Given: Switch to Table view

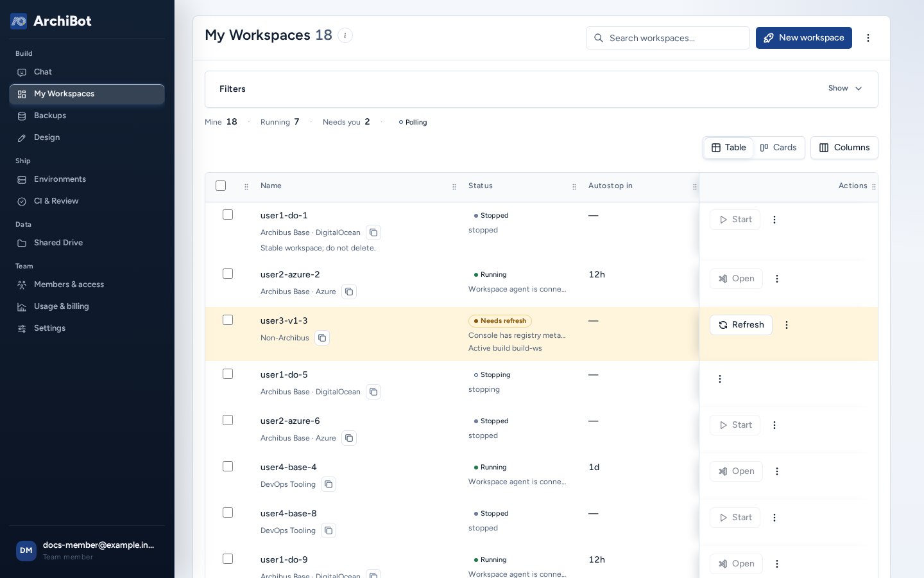Looking at the screenshot, I should [x=729, y=148].
